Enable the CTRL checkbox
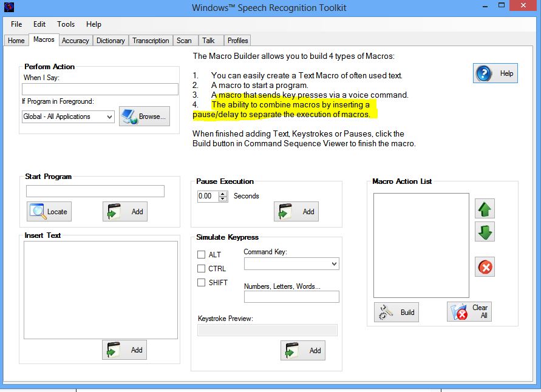This screenshot has width=541, height=392. [201, 269]
